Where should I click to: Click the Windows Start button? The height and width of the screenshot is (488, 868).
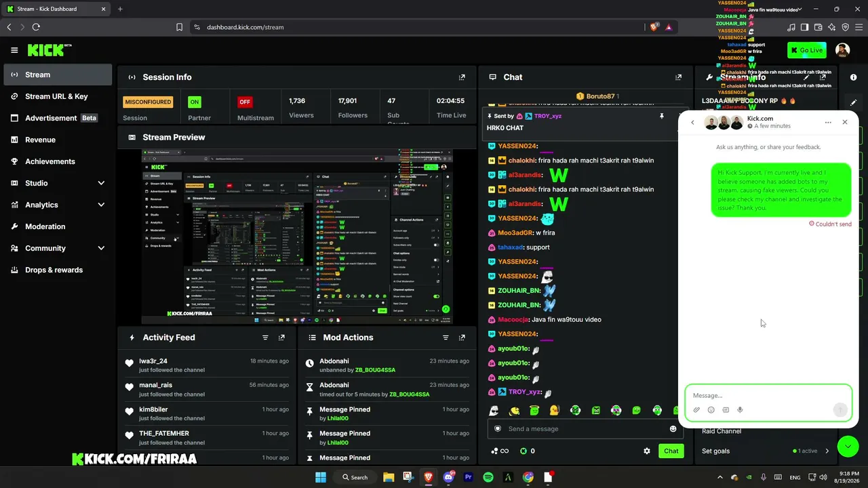pyautogui.click(x=321, y=477)
